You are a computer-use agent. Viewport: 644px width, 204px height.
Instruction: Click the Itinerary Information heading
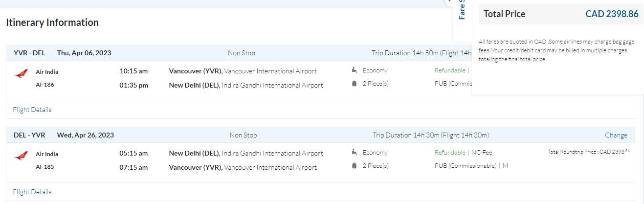tap(52, 23)
